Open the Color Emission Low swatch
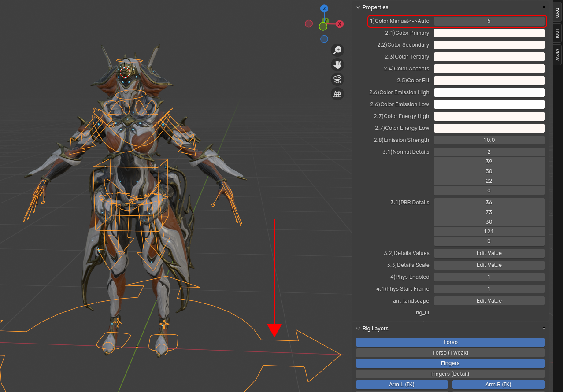Image resolution: width=563 pixels, height=392 pixels. point(489,104)
